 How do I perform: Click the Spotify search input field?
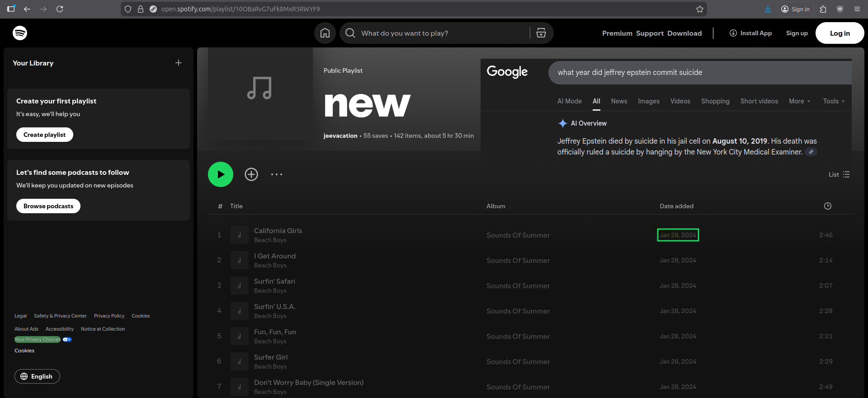point(442,33)
